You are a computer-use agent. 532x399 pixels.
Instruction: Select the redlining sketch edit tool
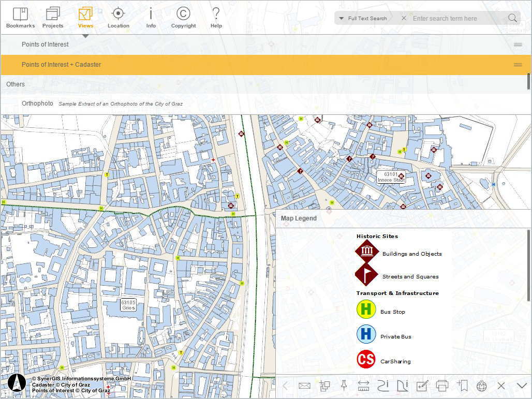tap(422, 386)
